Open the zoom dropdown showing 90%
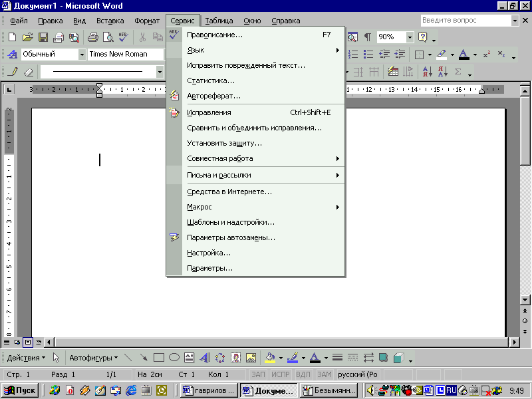This screenshot has width=532, height=399. [410, 37]
